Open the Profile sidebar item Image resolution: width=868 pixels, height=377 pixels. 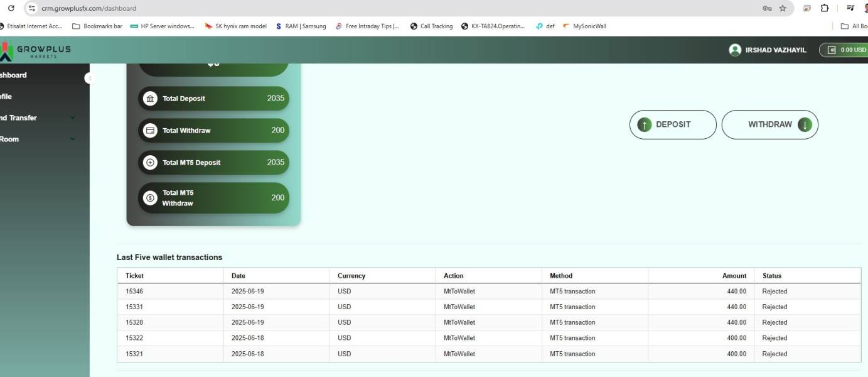point(6,97)
